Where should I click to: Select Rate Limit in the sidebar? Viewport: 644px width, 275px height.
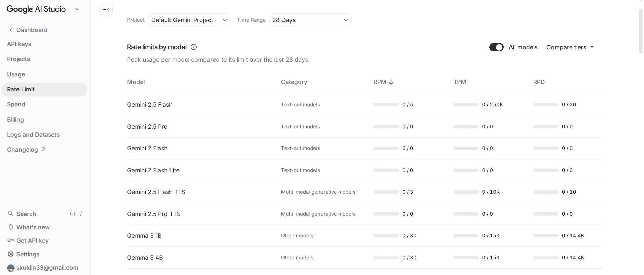tap(44, 89)
